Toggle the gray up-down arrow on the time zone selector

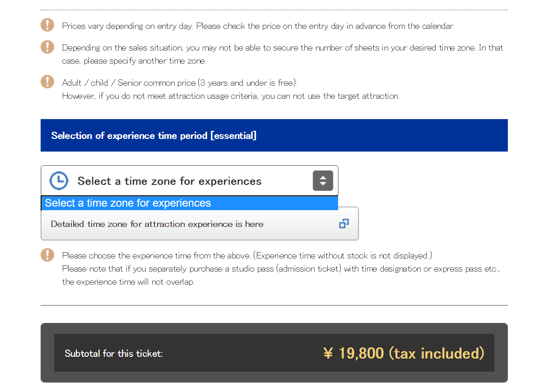pos(323,181)
